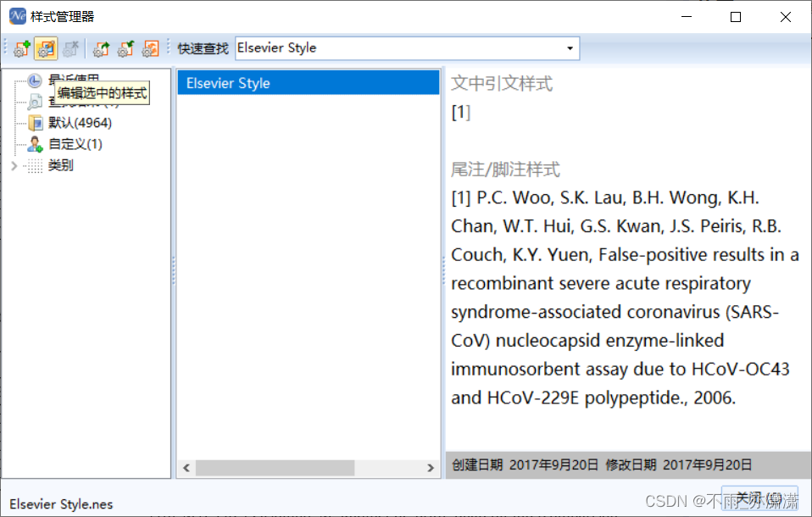812x517 pixels.
Task: Open the 默认(4964) styles folder
Action: (80, 123)
